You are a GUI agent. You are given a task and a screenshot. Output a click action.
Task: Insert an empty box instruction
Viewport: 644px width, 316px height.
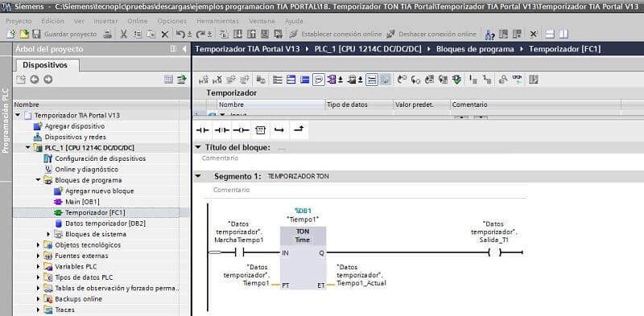point(260,130)
